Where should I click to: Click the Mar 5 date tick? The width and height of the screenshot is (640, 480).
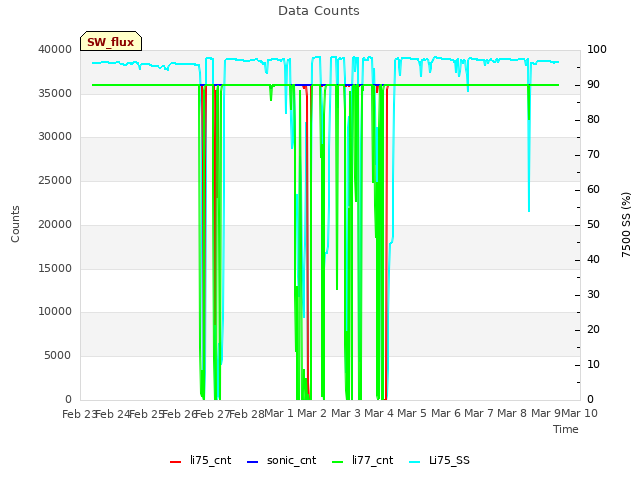(x=412, y=413)
